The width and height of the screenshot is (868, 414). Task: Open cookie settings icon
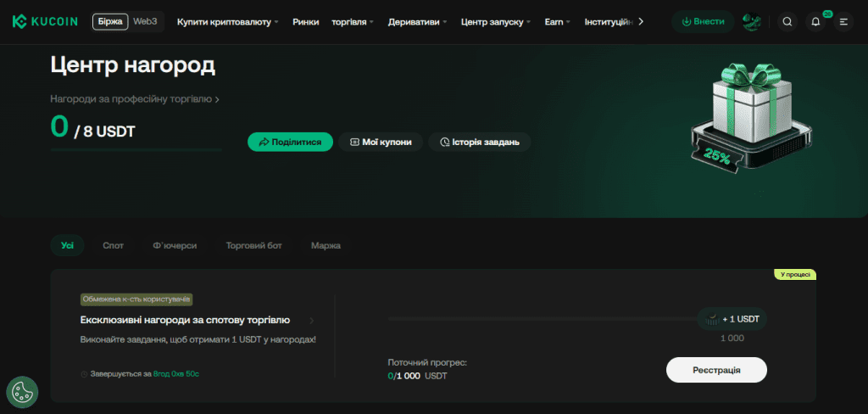coord(22,393)
